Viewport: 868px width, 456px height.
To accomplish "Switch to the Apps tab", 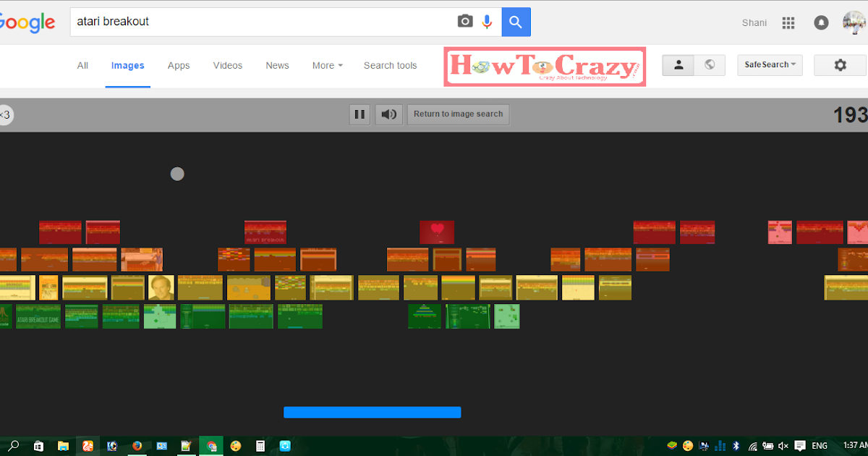I will (x=179, y=65).
